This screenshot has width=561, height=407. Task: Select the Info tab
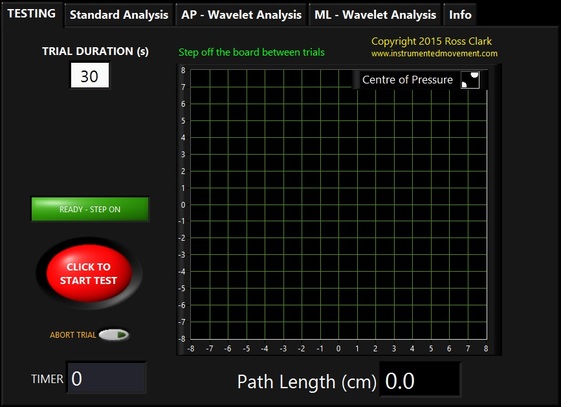click(460, 15)
